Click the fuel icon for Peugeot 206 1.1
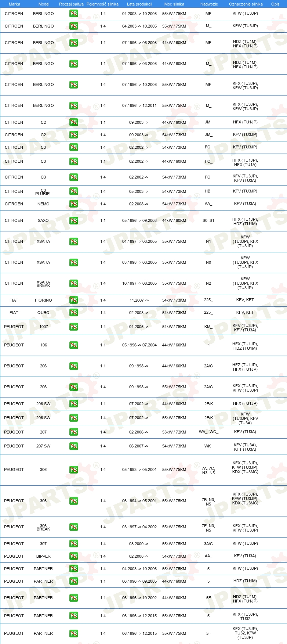The width and height of the screenshot is (287, 644). click(x=73, y=366)
